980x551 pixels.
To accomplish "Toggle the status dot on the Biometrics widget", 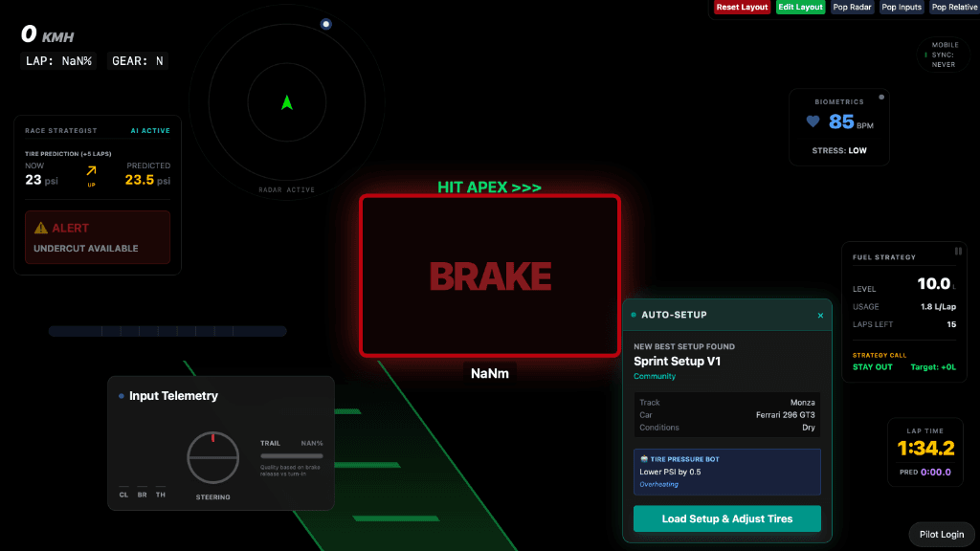I will (x=881, y=96).
